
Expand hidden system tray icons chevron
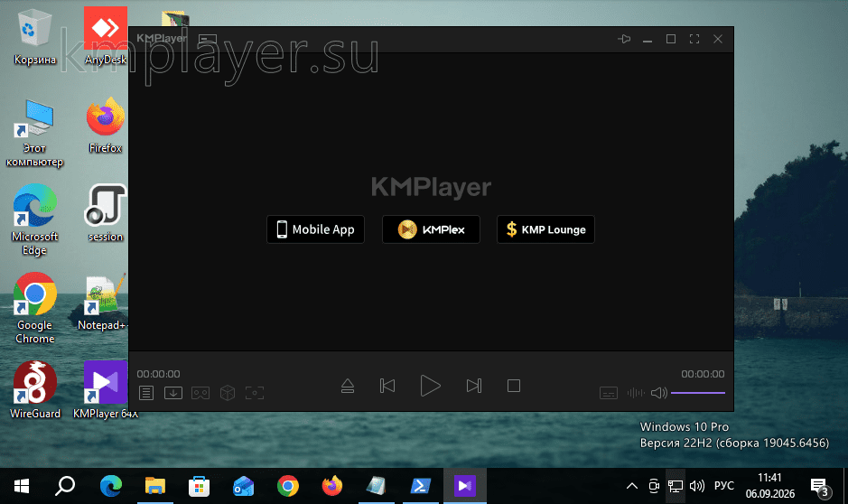(631, 486)
